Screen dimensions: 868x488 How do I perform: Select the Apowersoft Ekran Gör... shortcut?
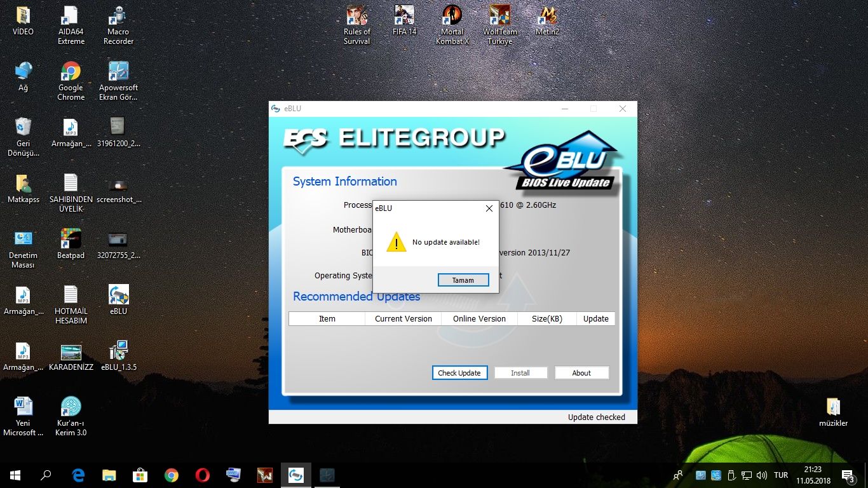point(118,82)
